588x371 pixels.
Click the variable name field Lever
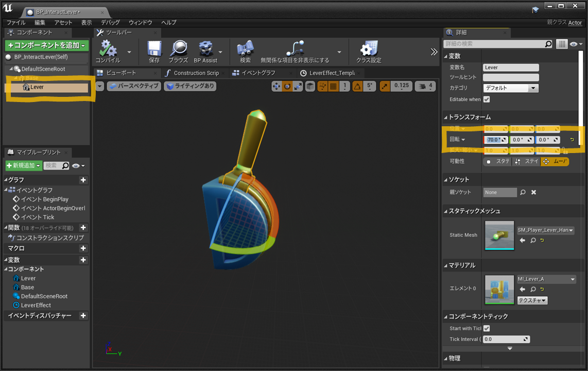[x=511, y=68]
